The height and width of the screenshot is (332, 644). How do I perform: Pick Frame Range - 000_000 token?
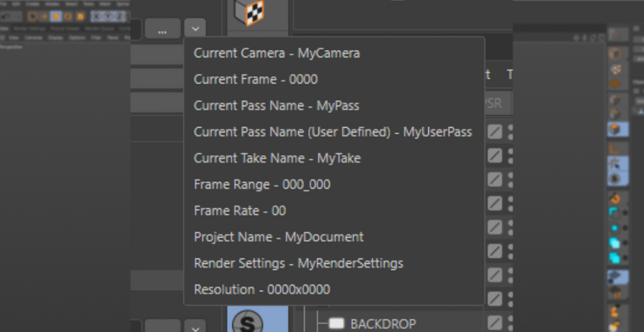click(x=334, y=185)
